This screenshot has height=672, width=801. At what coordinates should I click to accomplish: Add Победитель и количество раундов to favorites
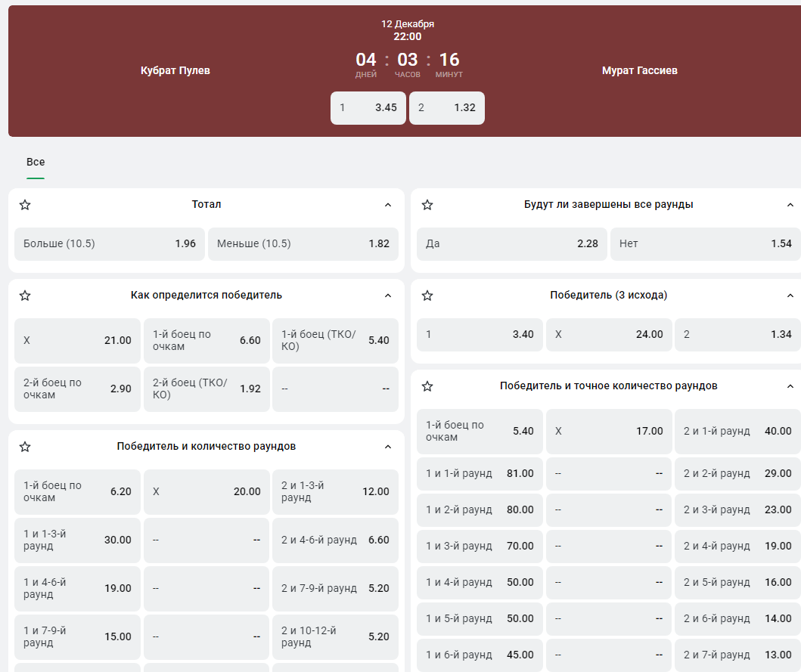pyautogui.click(x=25, y=447)
